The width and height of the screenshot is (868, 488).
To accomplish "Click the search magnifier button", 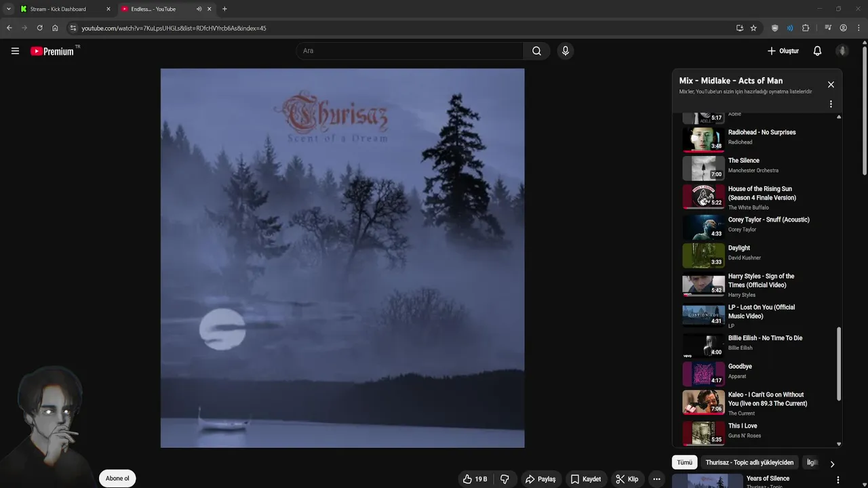I will point(536,51).
